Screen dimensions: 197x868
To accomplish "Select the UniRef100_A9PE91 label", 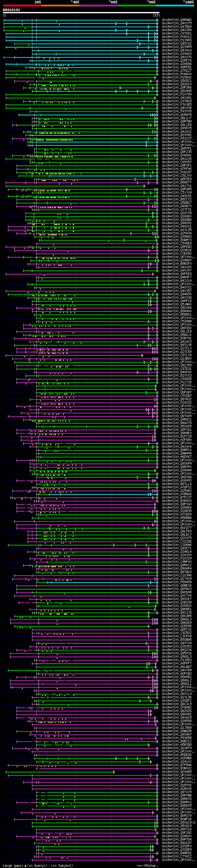I will coord(177,67).
